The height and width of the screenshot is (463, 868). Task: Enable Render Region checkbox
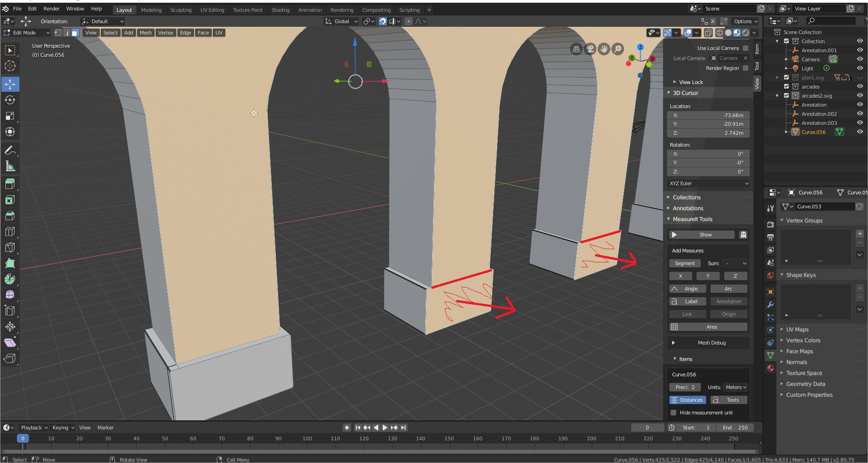[x=746, y=68]
